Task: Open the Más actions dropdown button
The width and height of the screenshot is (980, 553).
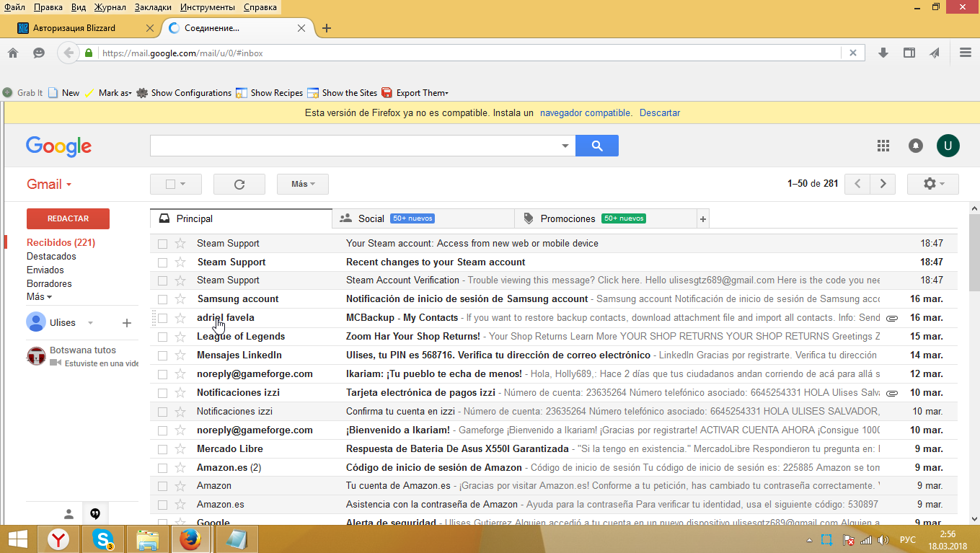Action: [x=303, y=185]
